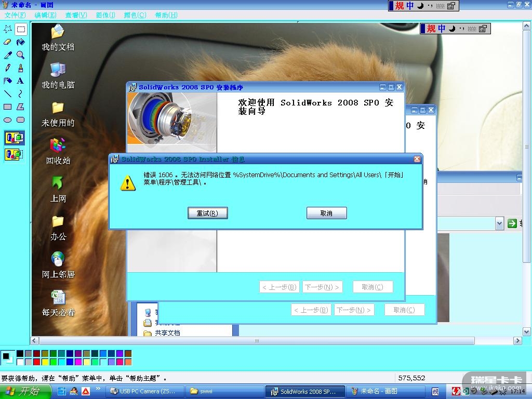The height and width of the screenshot is (399, 532).
Task: Pick the red color from the palette
Action: [37, 362]
